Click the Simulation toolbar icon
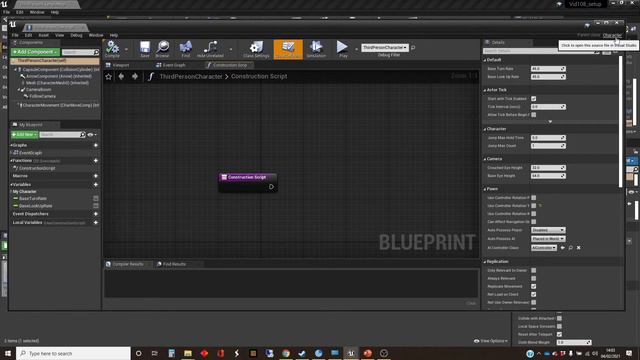 pyautogui.click(x=316, y=49)
